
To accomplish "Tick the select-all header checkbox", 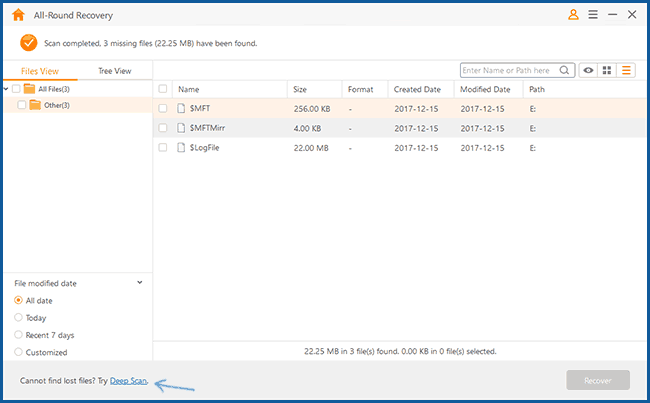I will pyautogui.click(x=163, y=89).
